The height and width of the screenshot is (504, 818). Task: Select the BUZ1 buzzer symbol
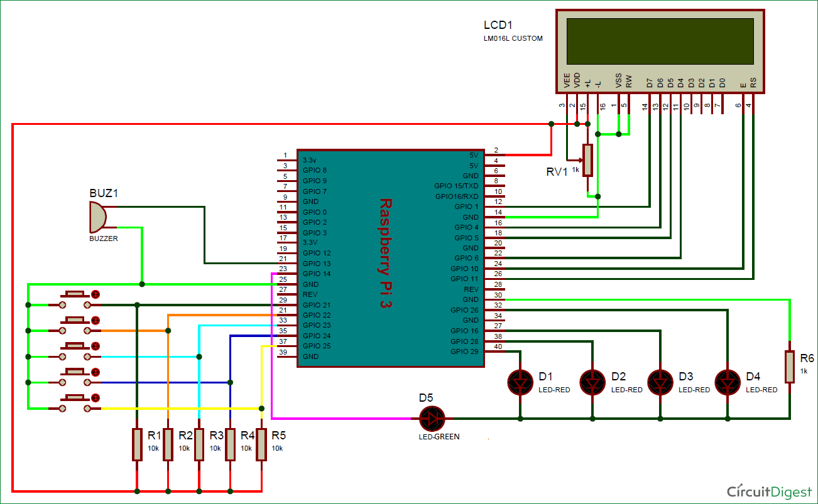click(97, 218)
